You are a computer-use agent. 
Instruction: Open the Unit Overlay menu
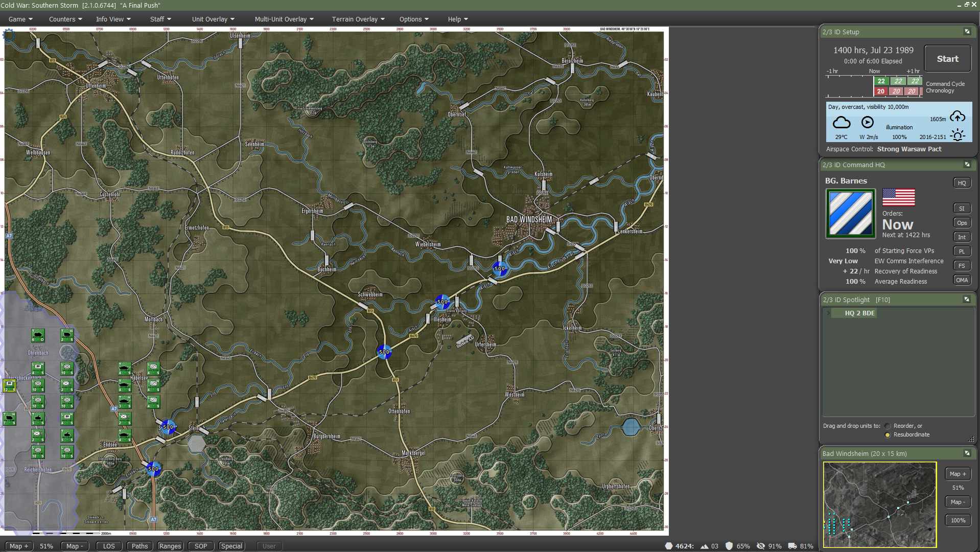(213, 19)
